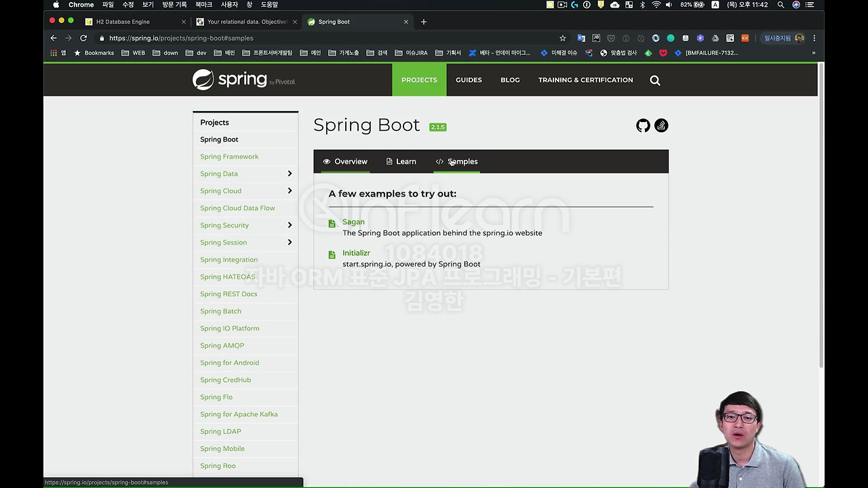Viewport: 868px width, 488px height.
Task: Open Spring Roo project link
Action: click(218, 466)
